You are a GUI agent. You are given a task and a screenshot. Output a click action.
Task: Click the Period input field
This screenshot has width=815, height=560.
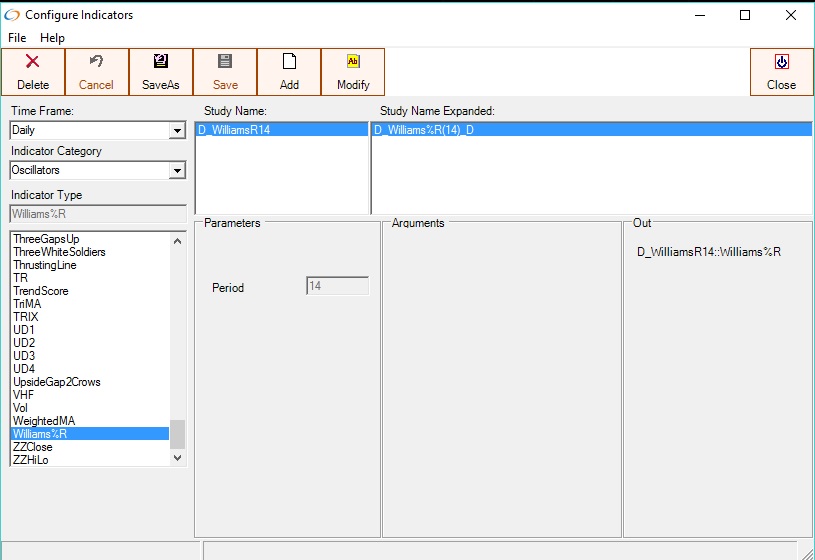coord(338,286)
